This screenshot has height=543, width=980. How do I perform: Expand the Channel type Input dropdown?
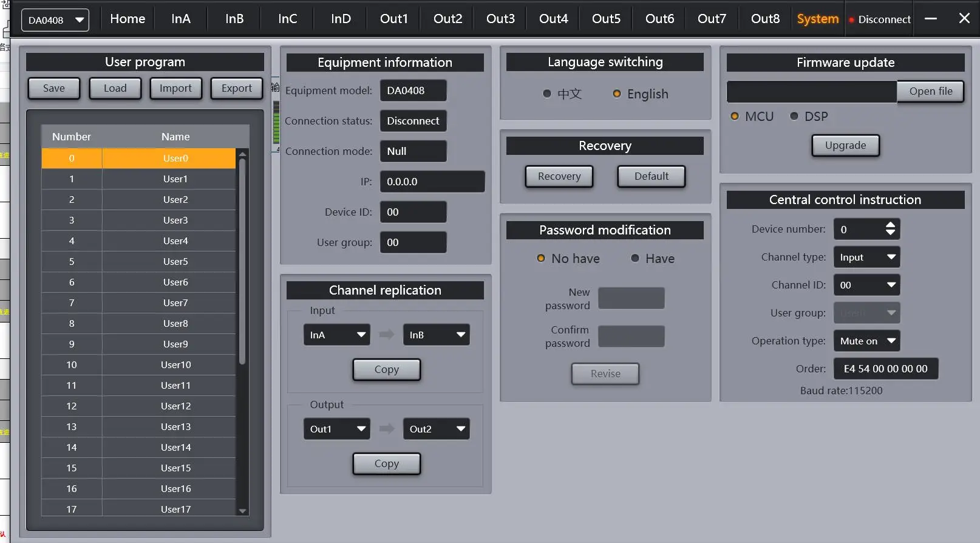click(x=866, y=257)
